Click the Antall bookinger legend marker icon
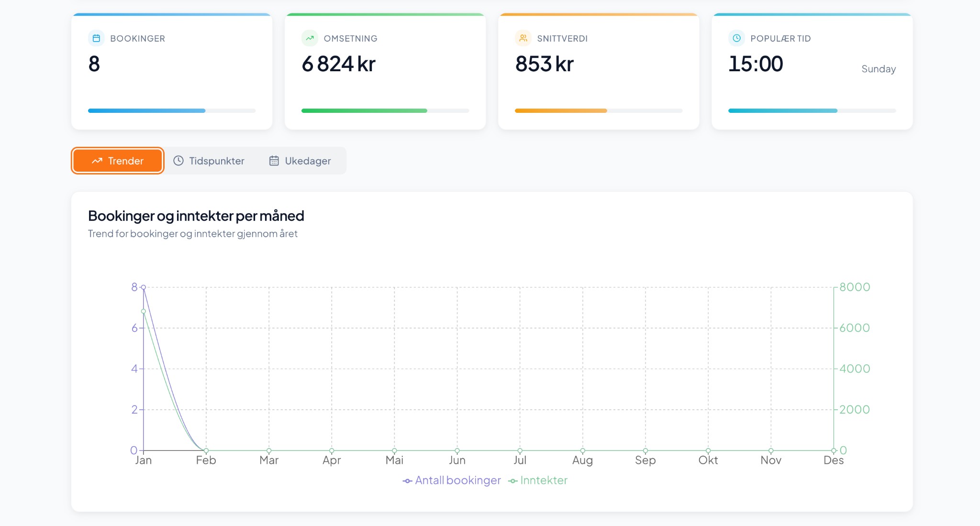Image resolution: width=980 pixels, height=526 pixels. point(407,481)
